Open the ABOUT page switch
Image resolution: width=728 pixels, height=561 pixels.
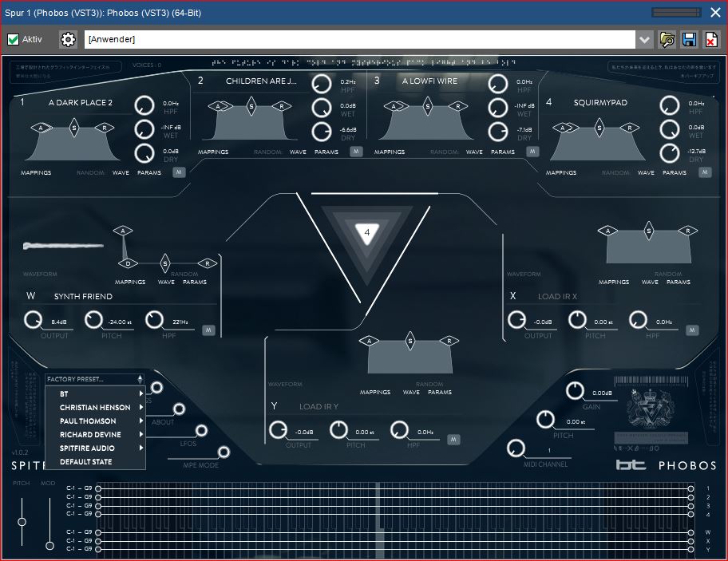(179, 409)
